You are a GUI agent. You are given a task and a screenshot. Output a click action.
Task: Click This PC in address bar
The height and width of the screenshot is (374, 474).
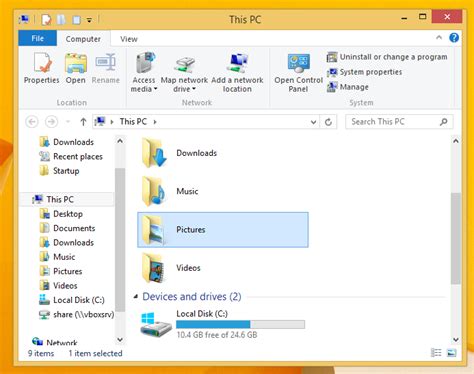pyautogui.click(x=133, y=122)
